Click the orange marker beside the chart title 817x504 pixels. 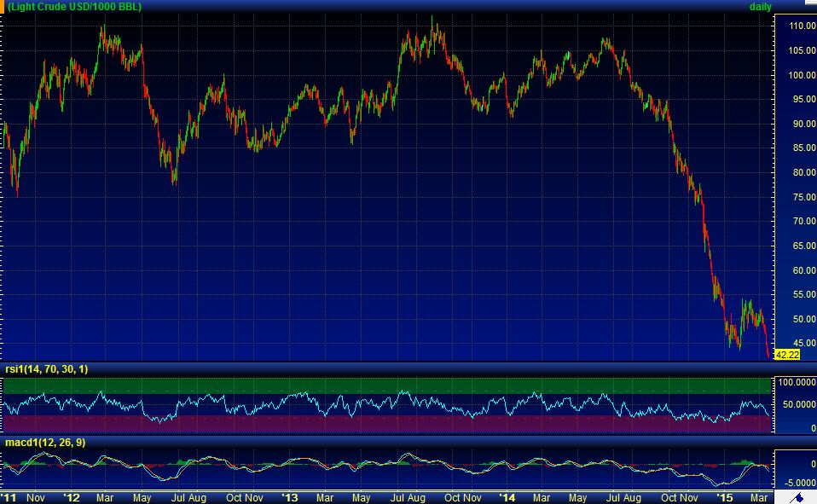3,6
